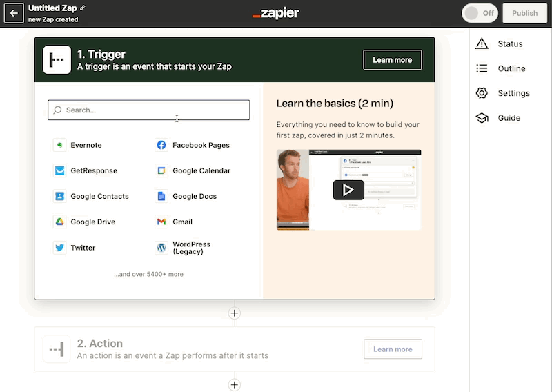Select Google Docs label

point(195,197)
